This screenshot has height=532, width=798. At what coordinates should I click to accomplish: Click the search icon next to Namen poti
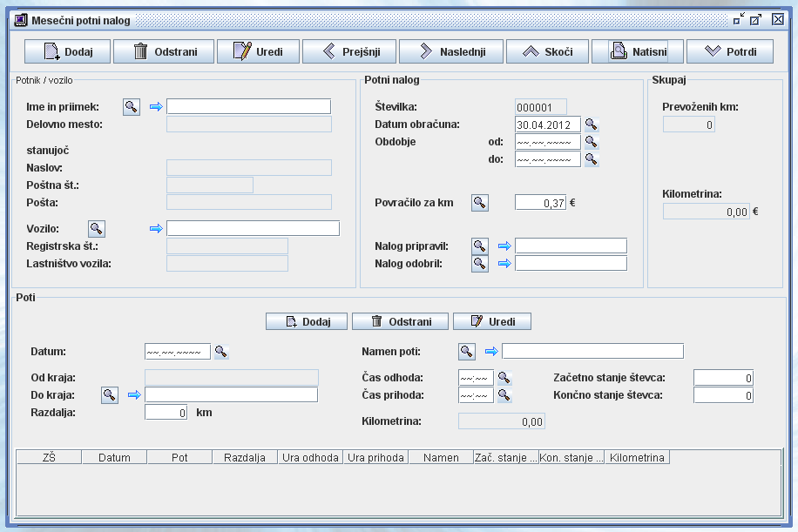click(x=467, y=351)
